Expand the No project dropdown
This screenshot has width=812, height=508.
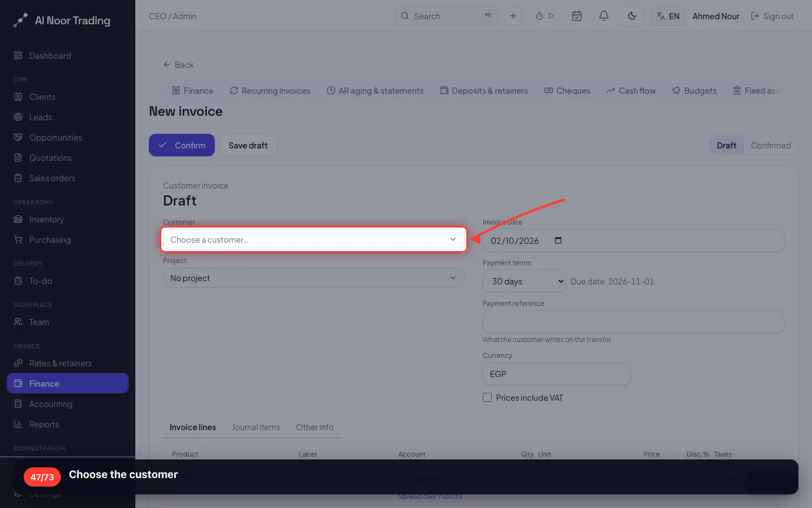tap(314, 278)
